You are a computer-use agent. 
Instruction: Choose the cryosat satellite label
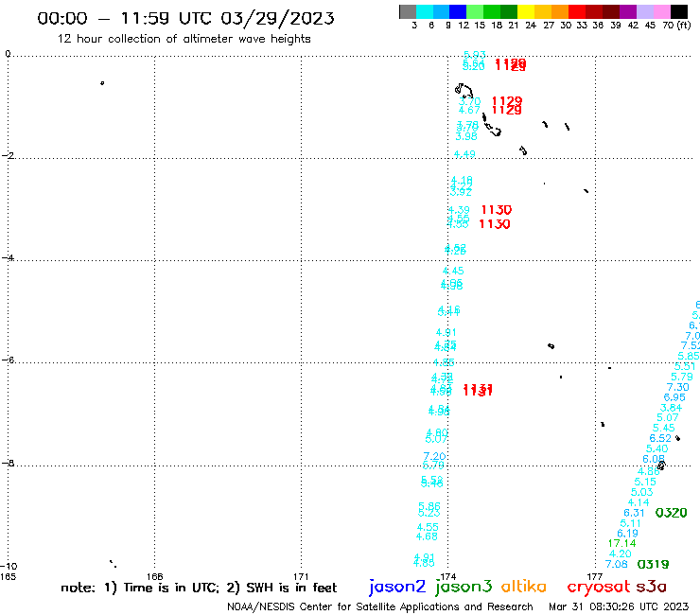click(x=598, y=587)
